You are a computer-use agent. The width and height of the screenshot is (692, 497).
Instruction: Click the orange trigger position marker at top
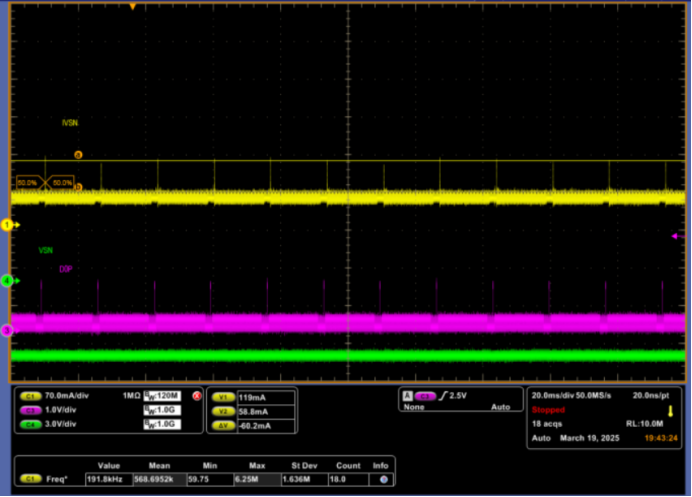point(133,6)
